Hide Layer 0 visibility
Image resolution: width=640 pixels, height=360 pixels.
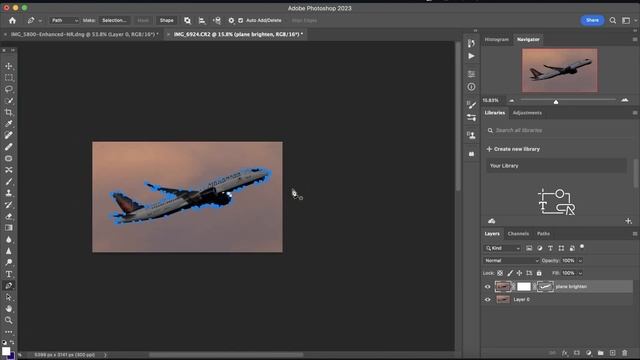(487, 300)
